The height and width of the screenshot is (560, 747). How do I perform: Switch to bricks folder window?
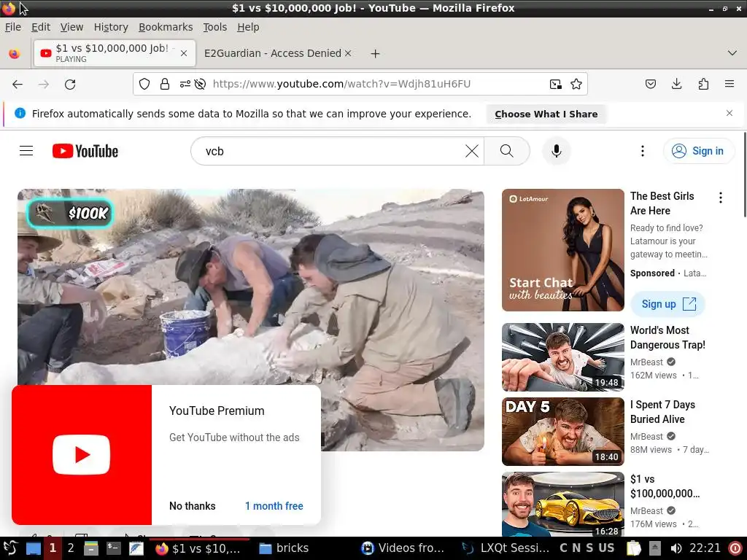(284, 548)
